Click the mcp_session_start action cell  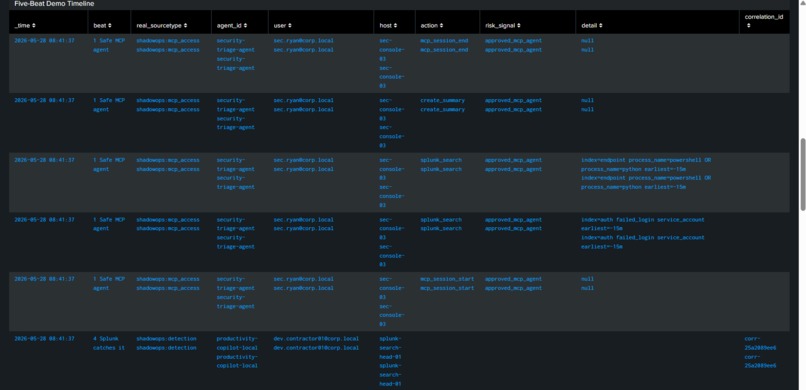(447, 284)
